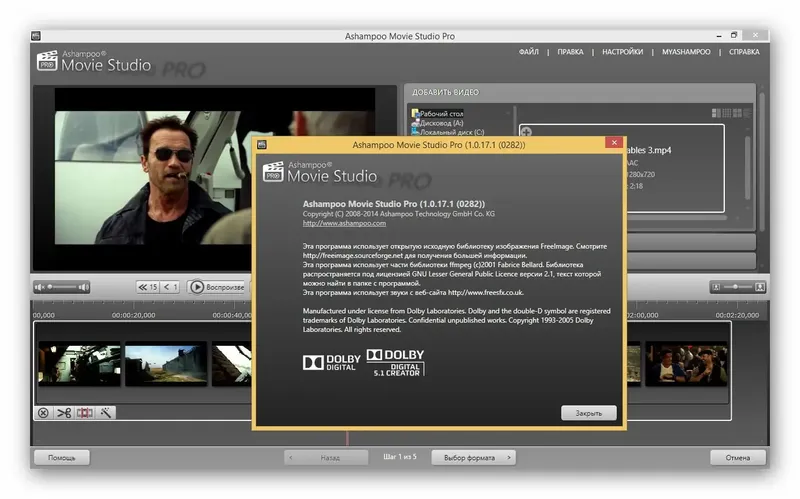
Task: Click the Помощь button
Action: point(62,458)
